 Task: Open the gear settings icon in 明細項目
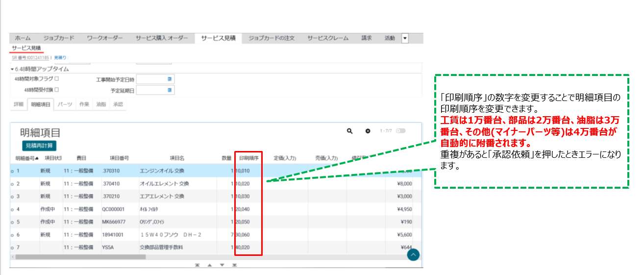pyautogui.click(x=368, y=131)
